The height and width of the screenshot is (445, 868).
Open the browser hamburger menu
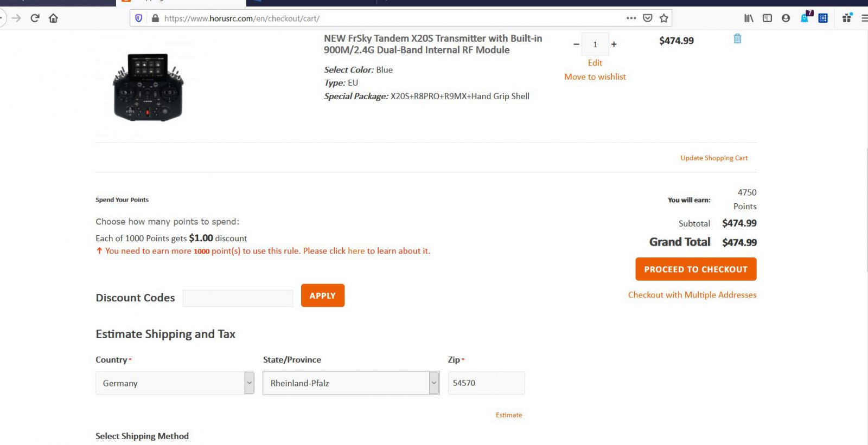(864, 18)
